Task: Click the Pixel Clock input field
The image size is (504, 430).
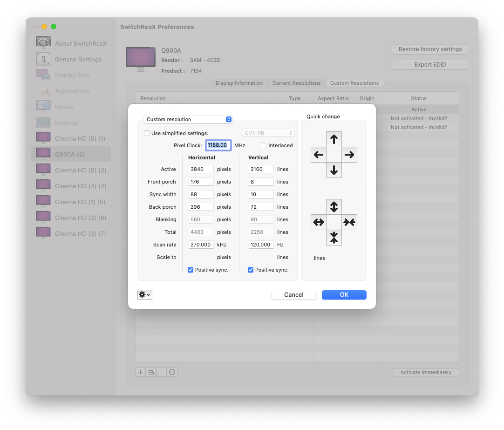Action: 218,145
